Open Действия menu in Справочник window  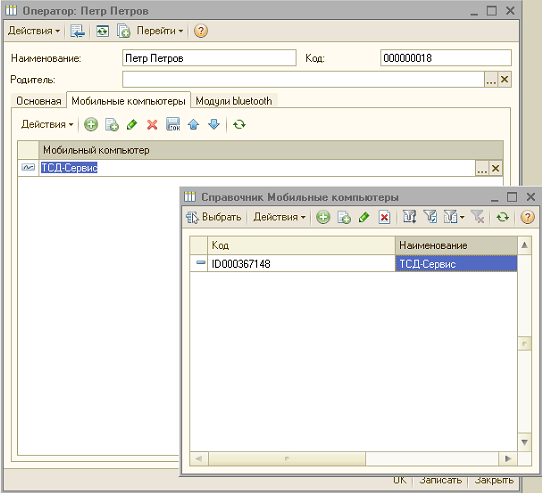point(279,217)
